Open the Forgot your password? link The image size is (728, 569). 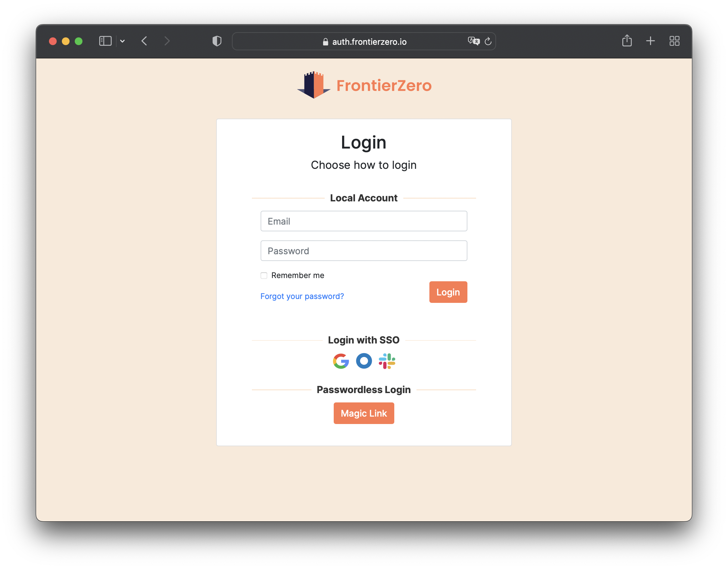pyautogui.click(x=302, y=296)
